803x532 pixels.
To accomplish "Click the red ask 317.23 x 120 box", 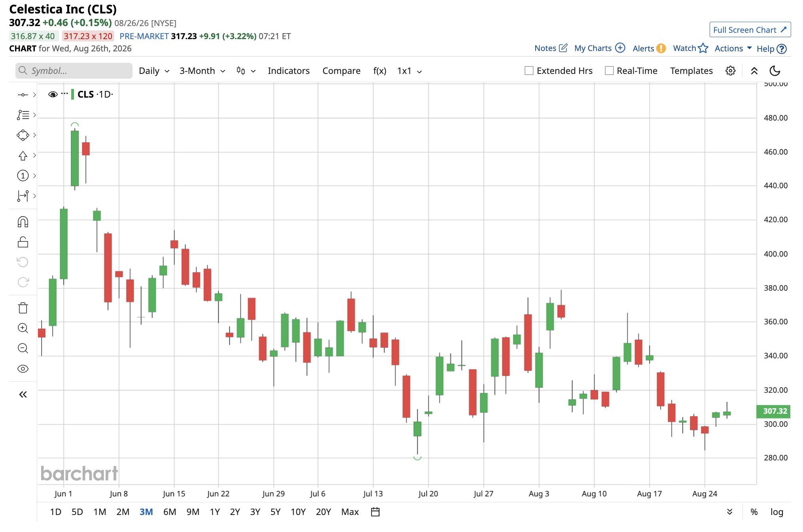I will 88,36.
